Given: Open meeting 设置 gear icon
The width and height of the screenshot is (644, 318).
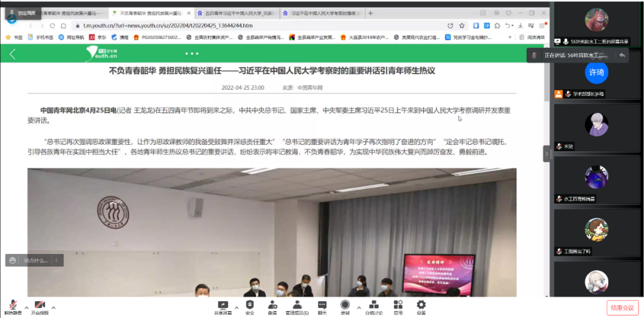Looking at the screenshot, I should [x=421, y=305].
